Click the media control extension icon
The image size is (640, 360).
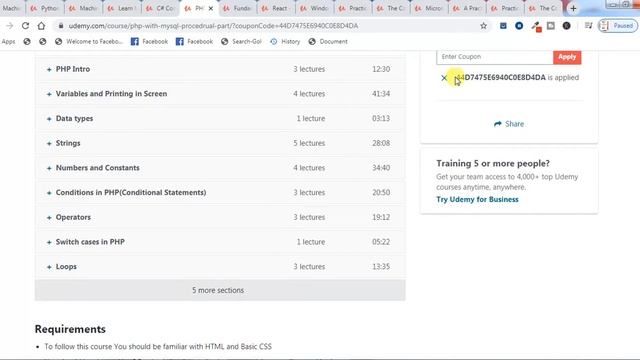(588, 26)
